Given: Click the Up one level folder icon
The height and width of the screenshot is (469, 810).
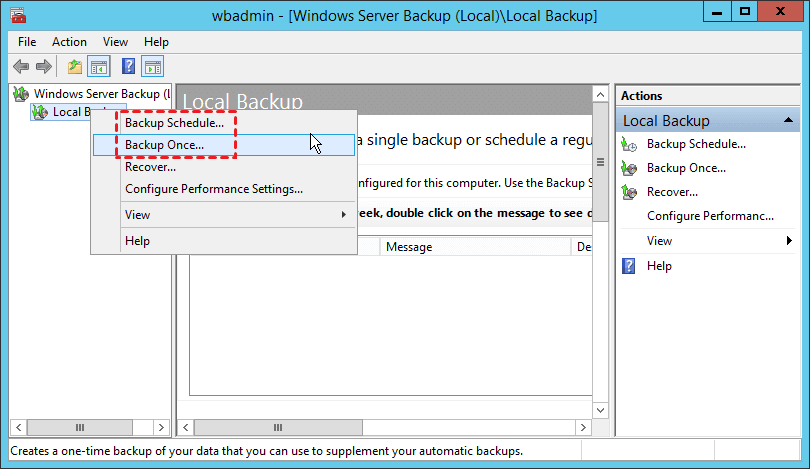Looking at the screenshot, I should (x=75, y=67).
